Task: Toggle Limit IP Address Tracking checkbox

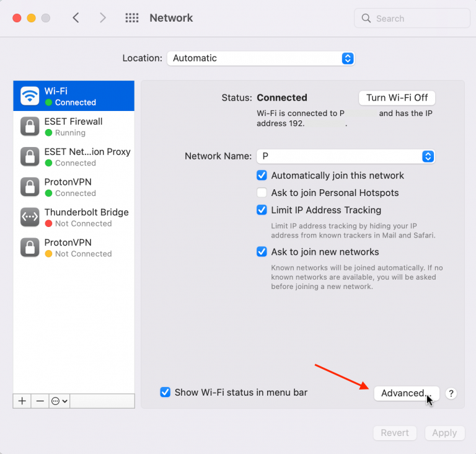Action: (x=262, y=210)
